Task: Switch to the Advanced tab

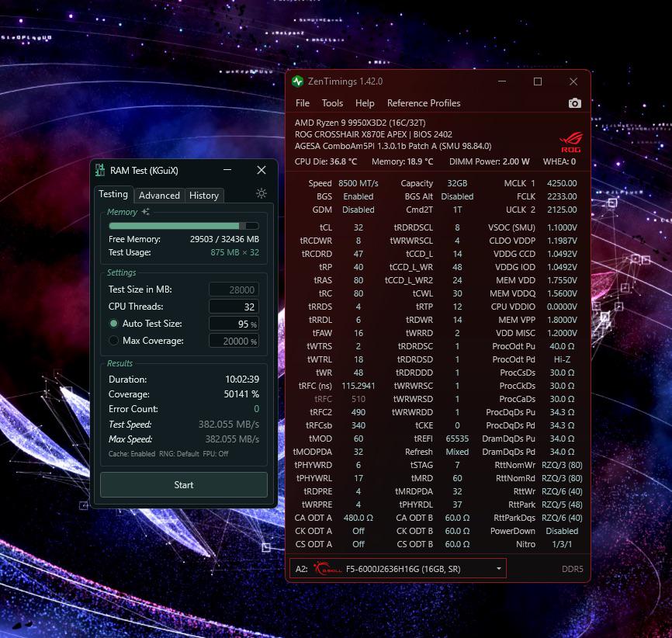Action: [159, 196]
